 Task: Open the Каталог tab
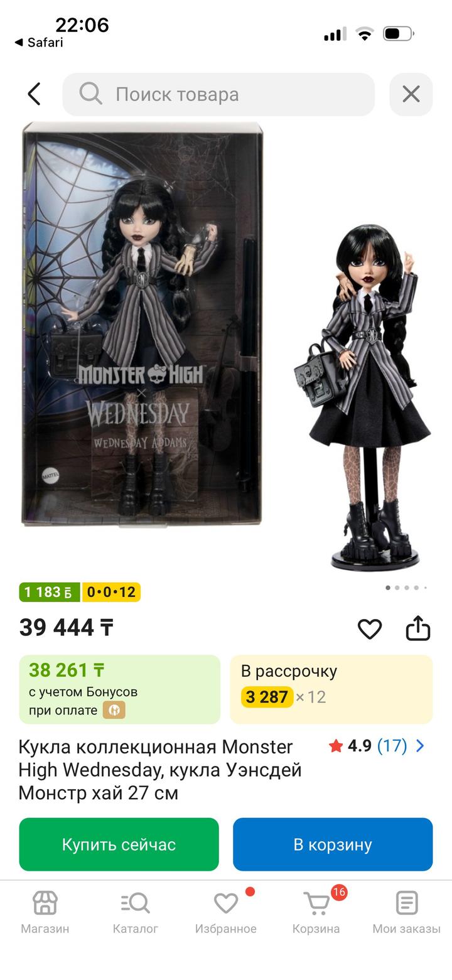point(136,913)
